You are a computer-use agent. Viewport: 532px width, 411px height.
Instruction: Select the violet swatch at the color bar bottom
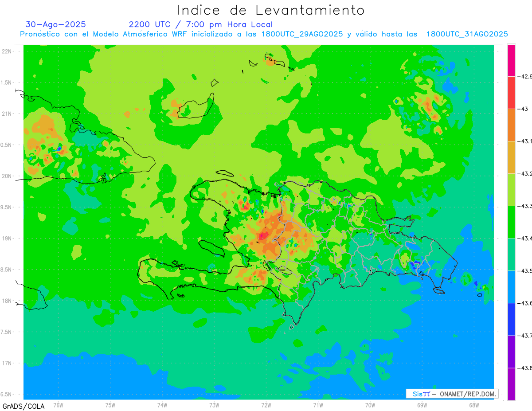[511, 384]
